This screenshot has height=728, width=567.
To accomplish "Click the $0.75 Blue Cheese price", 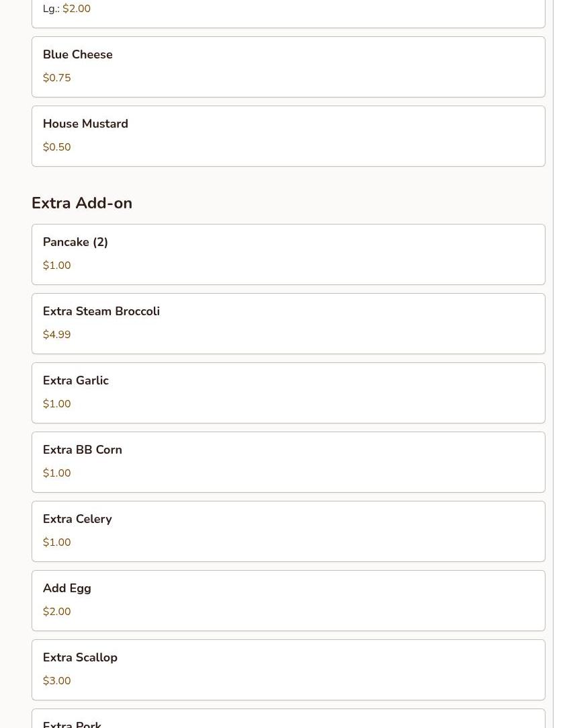I will pyautogui.click(x=56, y=77).
